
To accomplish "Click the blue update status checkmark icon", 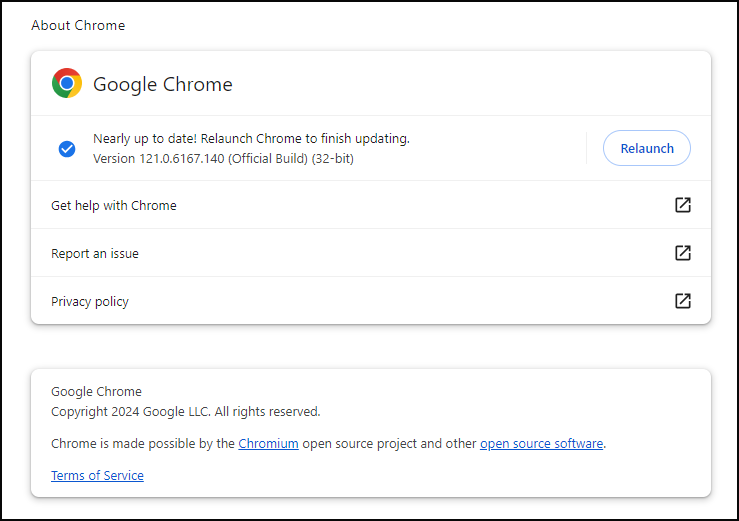I will coord(67,149).
